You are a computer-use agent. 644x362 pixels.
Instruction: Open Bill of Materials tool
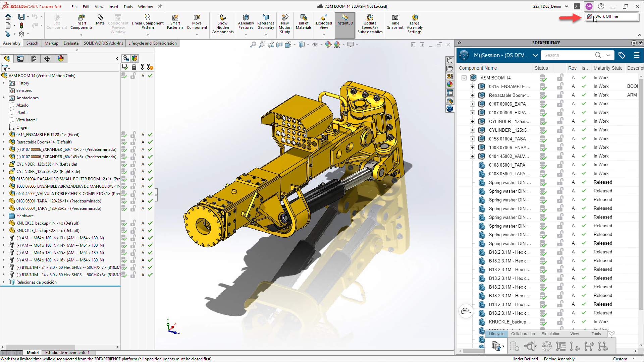point(303,17)
